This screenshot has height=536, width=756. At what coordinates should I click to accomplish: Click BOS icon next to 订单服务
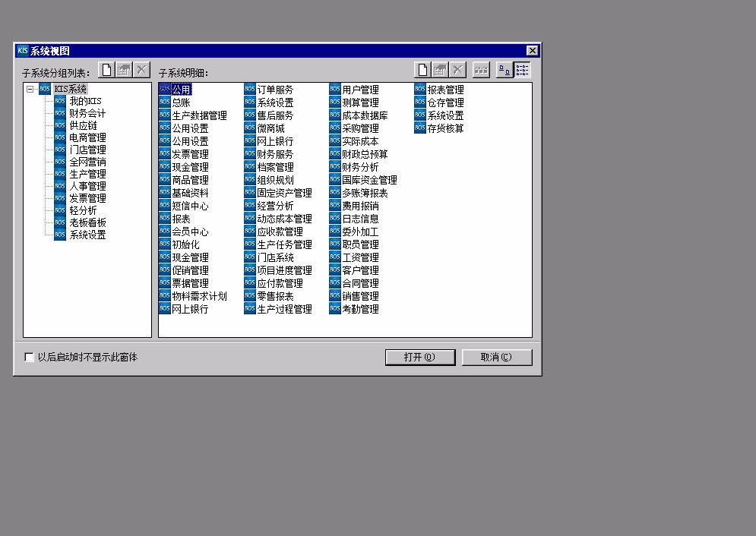coord(250,89)
